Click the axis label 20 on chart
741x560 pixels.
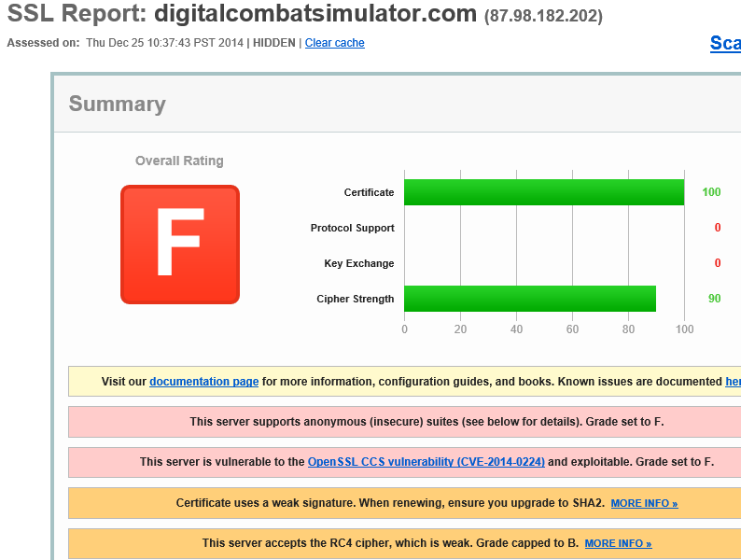tap(460, 329)
